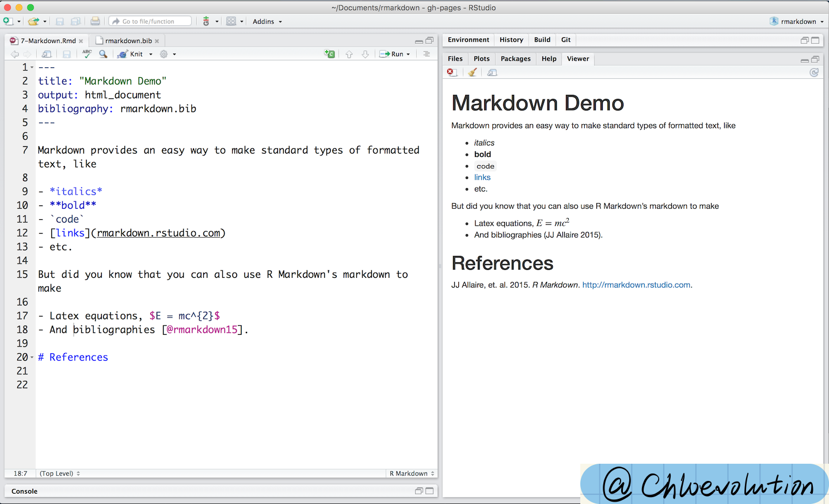Switch to Build tab
Image resolution: width=829 pixels, height=504 pixels.
point(542,40)
